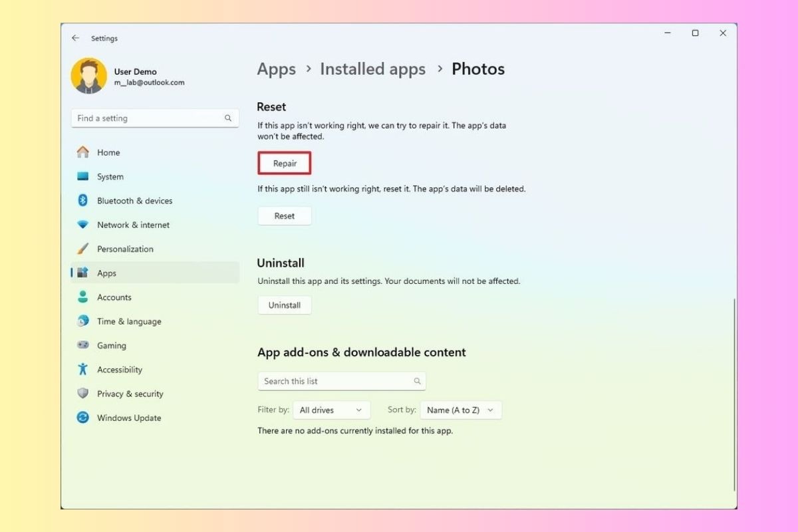
Task: Click the Windows Update sync icon
Action: 82,418
